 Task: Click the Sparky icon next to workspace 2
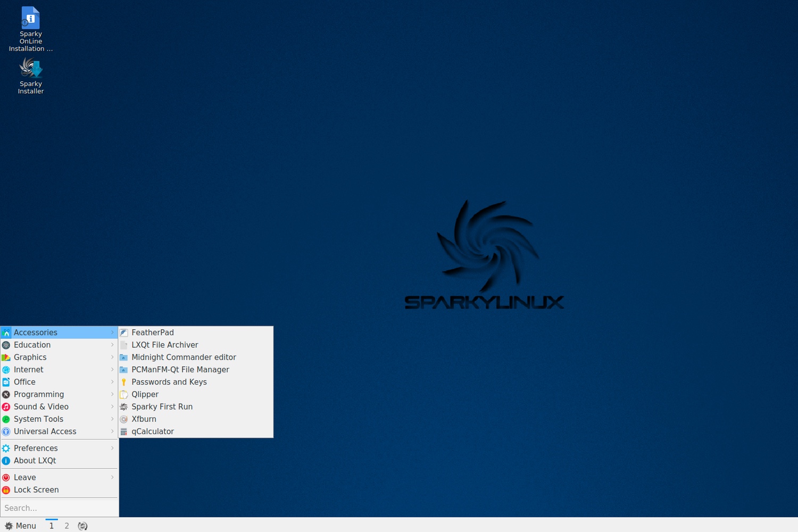82,526
